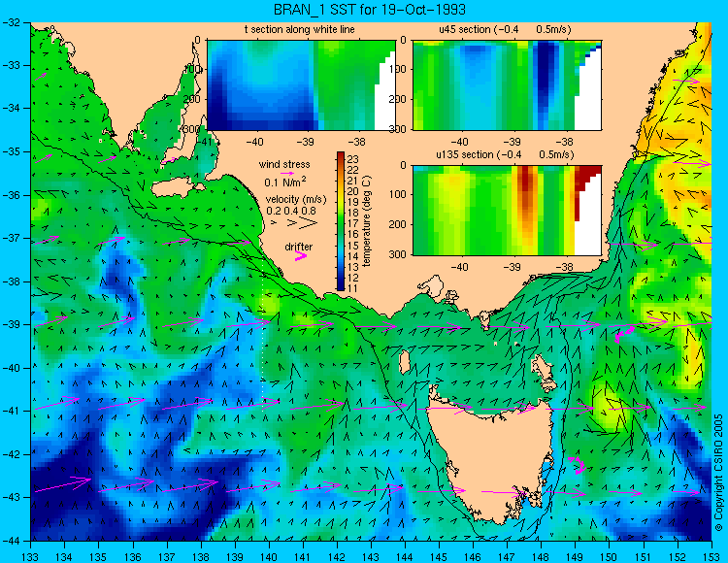
Task: Click latitude axis label -32
Action: coord(13,22)
